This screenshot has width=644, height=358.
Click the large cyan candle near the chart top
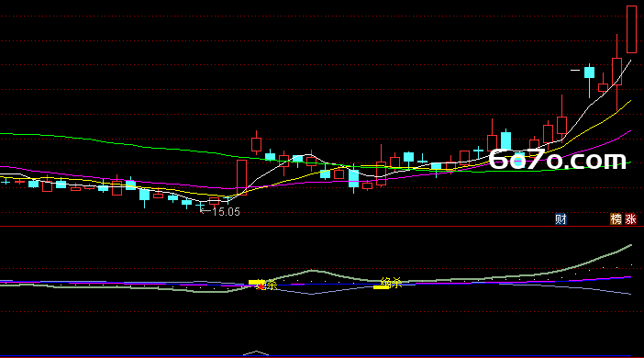pyautogui.click(x=589, y=73)
